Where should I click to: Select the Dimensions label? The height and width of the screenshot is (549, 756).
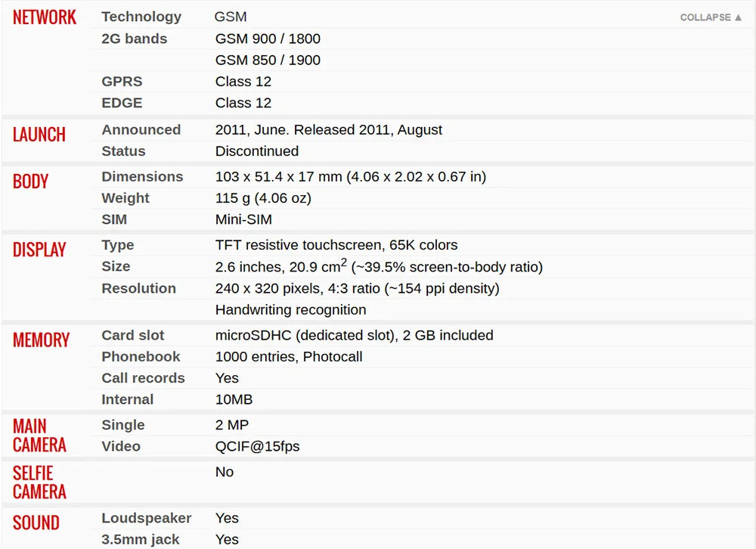click(142, 176)
